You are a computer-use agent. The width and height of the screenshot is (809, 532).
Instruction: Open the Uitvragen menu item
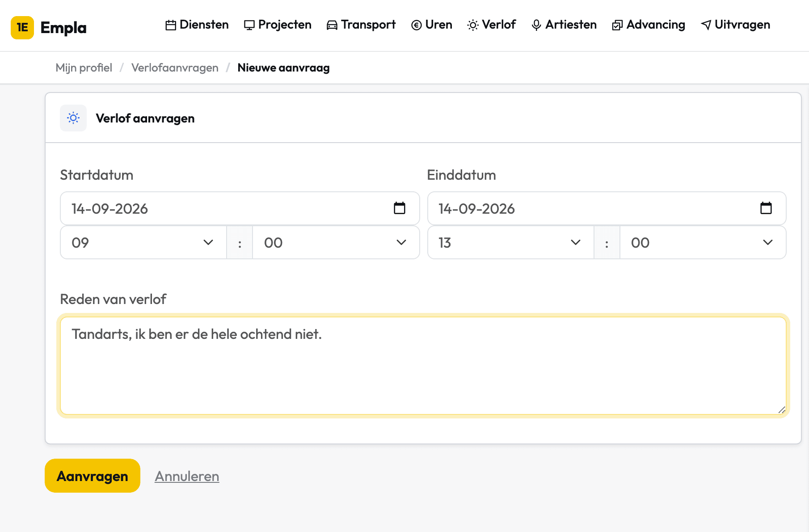point(735,25)
